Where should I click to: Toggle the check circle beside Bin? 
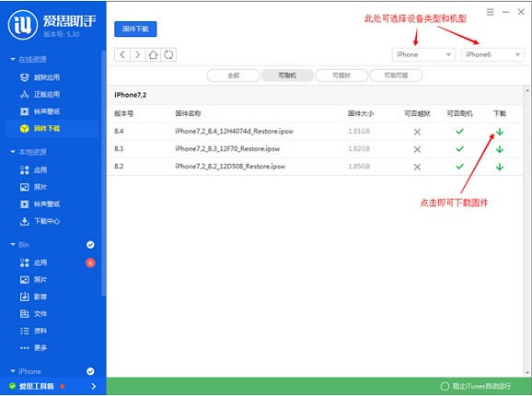pos(90,245)
